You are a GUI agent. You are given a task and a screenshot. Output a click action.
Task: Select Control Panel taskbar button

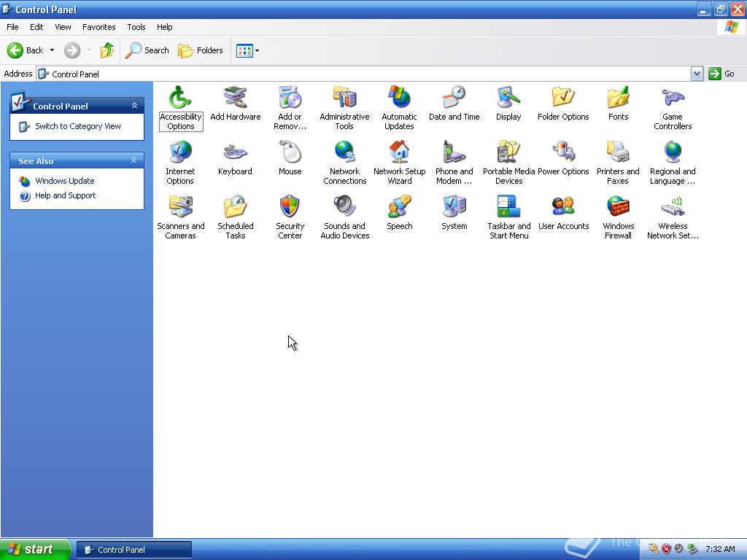pos(134,550)
